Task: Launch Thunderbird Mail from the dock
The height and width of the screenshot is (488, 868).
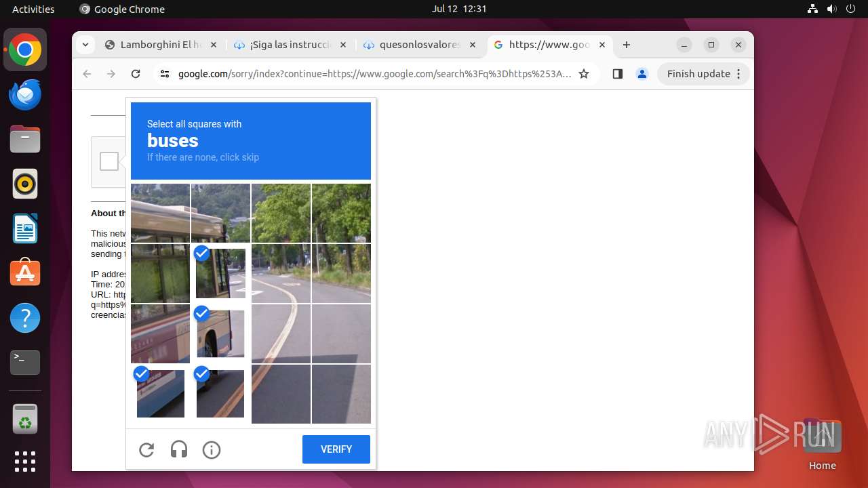Action: pyautogui.click(x=25, y=95)
